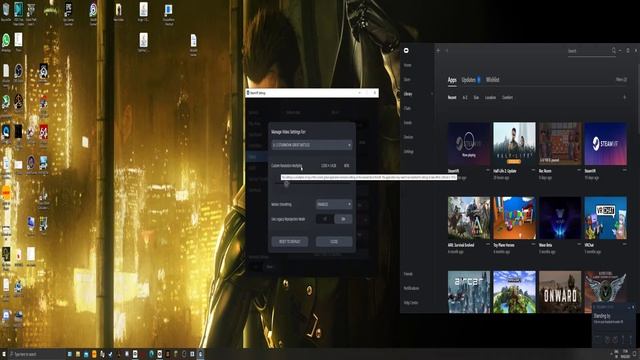The height and width of the screenshot is (360, 640).
Task: Sort library by Size
Action: coord(476,98)
